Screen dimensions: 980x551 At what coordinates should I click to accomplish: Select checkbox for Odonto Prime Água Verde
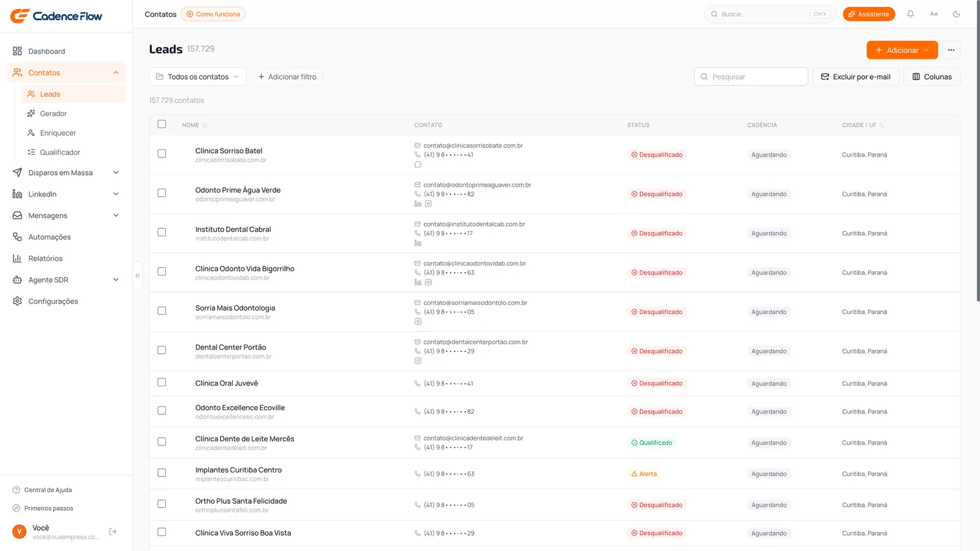(162, 193)
